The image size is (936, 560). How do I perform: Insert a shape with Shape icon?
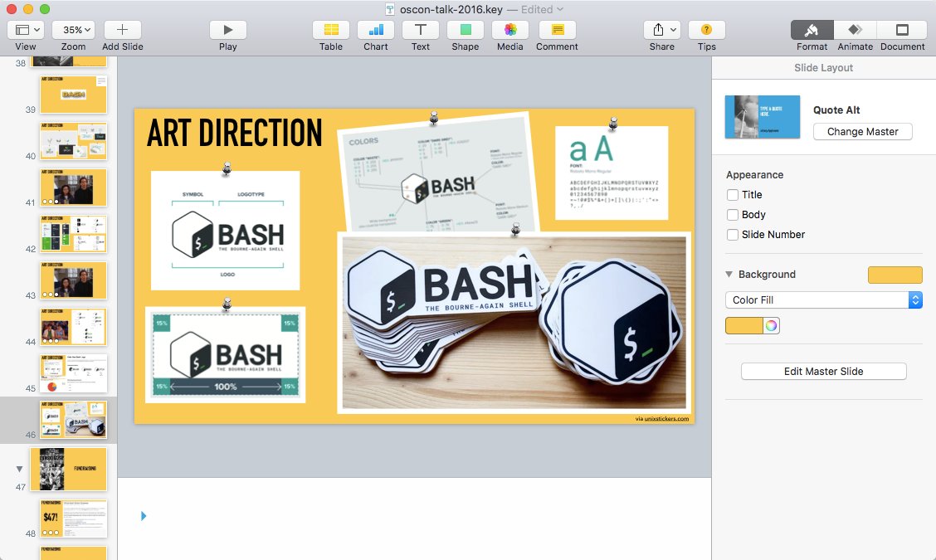pyautogui.click(x=465, y=30)
